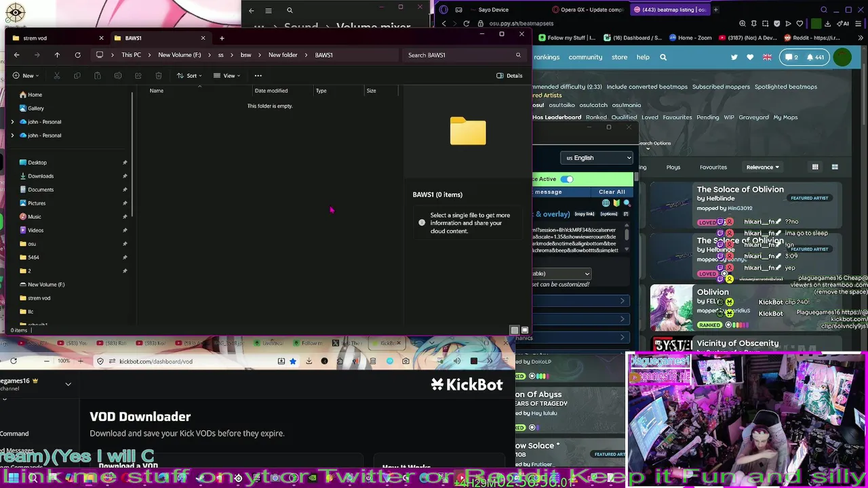Screen dimensions: 868x488
Task: Open the osu! Twitter bird icon
Action: (x=734, y=58)
